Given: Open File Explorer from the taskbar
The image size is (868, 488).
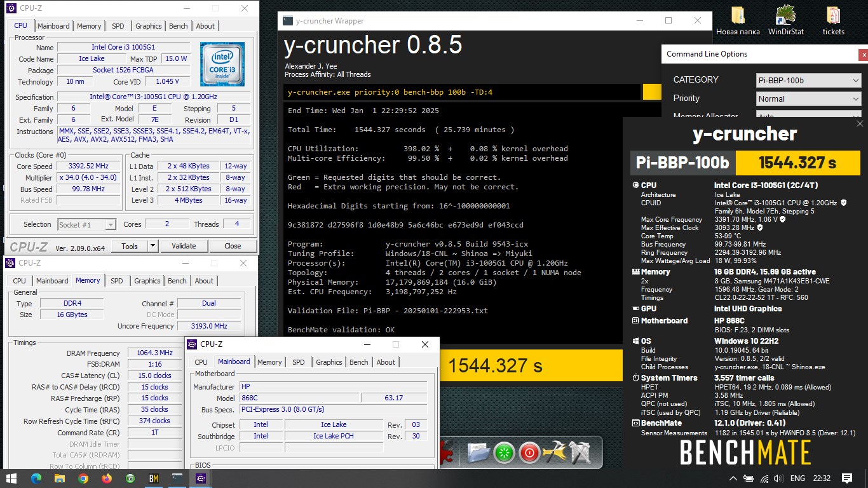Looking at the screenshot, I should [x=59, y=478].
